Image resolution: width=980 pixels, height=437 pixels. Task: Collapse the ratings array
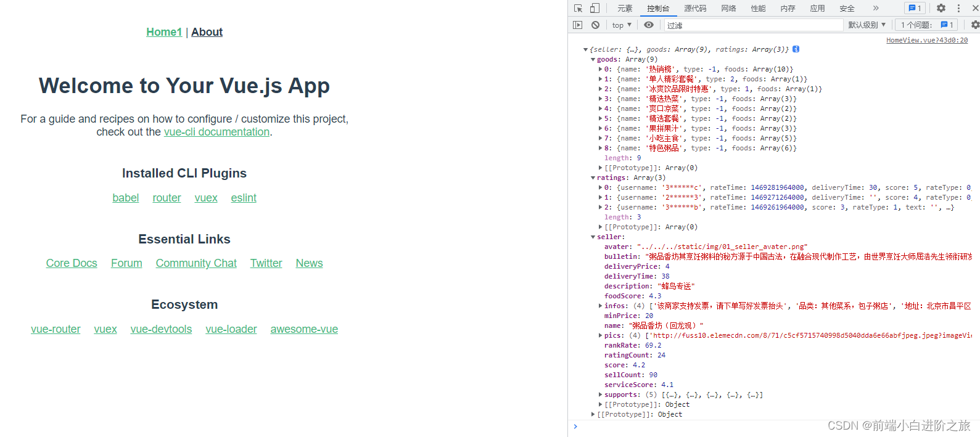[x=593, y=178]
